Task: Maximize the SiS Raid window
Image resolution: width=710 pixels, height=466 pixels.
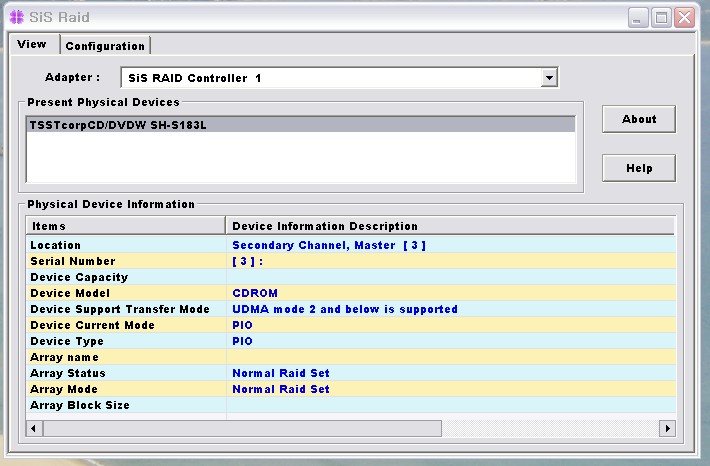Action: coord(661,18)
